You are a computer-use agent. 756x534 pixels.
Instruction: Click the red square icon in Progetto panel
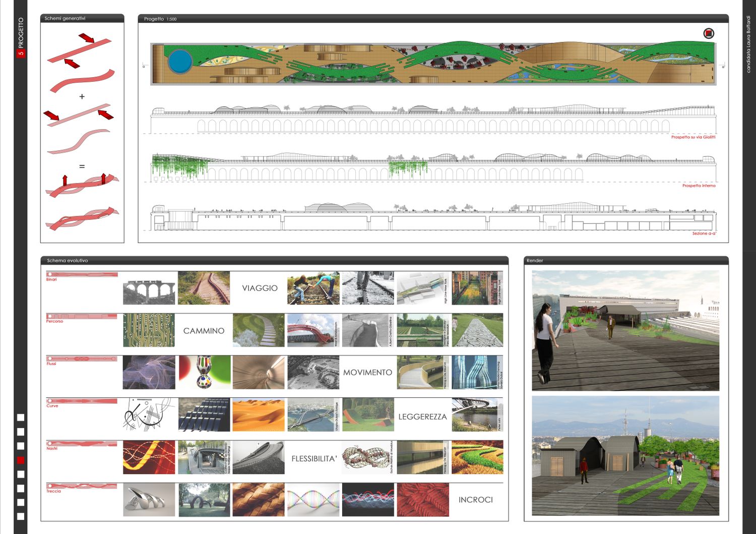(x=709, y=34)
